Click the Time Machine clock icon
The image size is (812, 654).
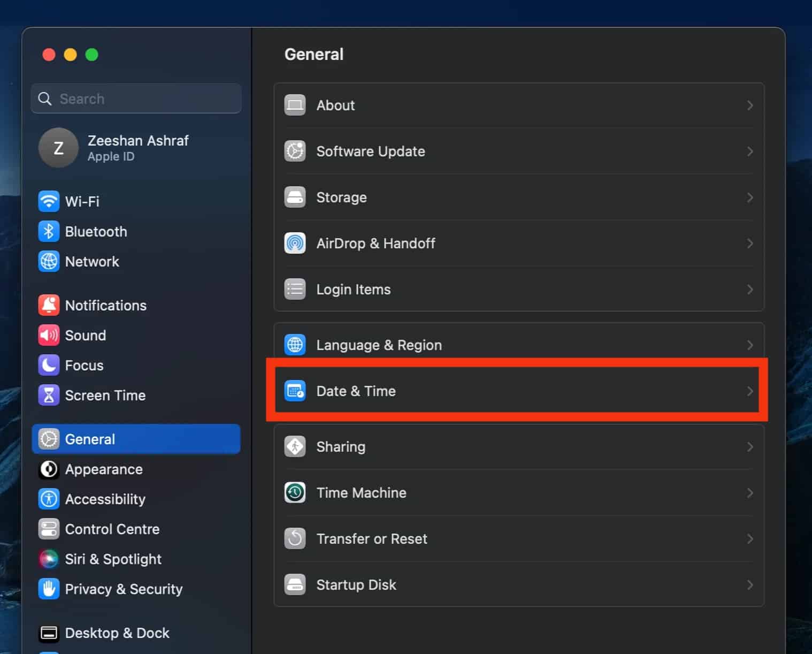295,492
